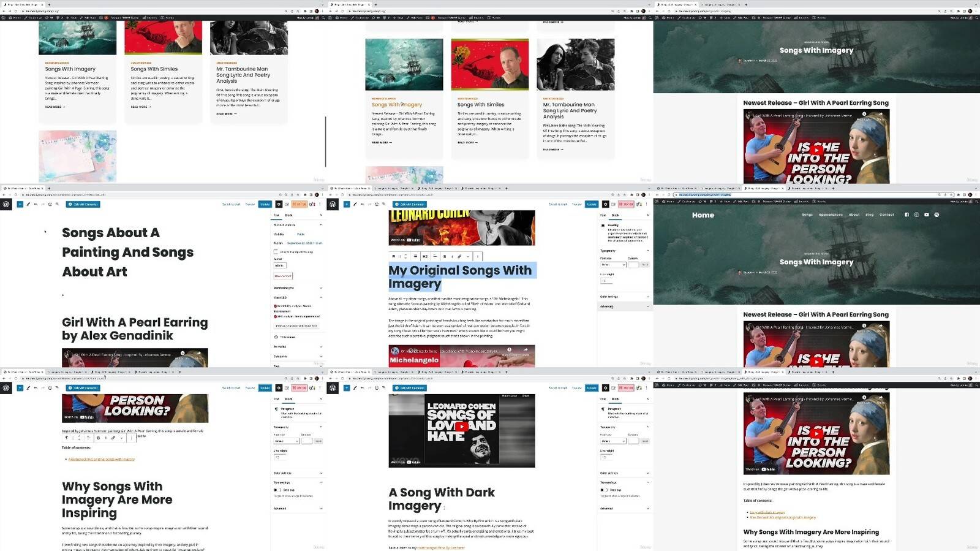Click the Line height field in My Original Songs editor
Screen dimensions: 980x551
click(x=607, y=281)
